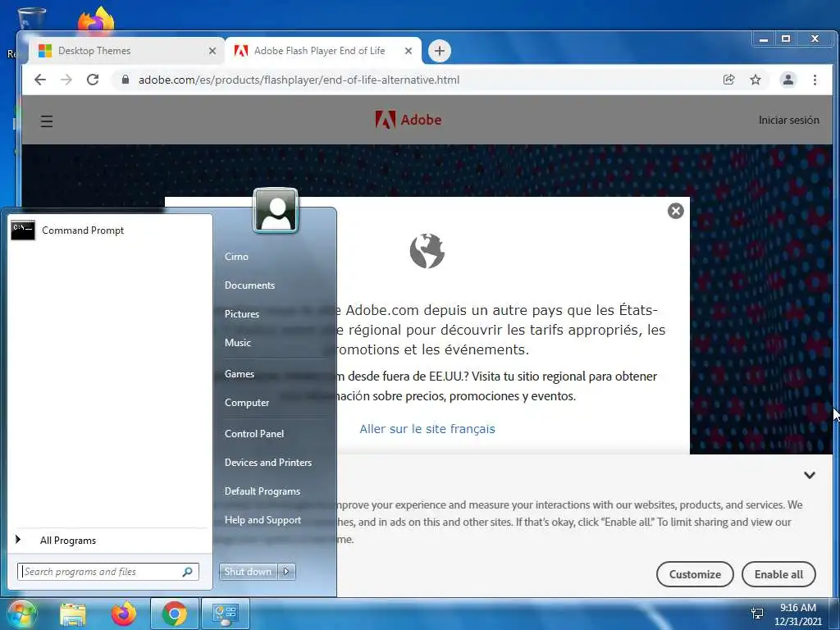Focus Search programs and files box
The height and width of the screenshot is (630, 840).
[x=107, y=572]
